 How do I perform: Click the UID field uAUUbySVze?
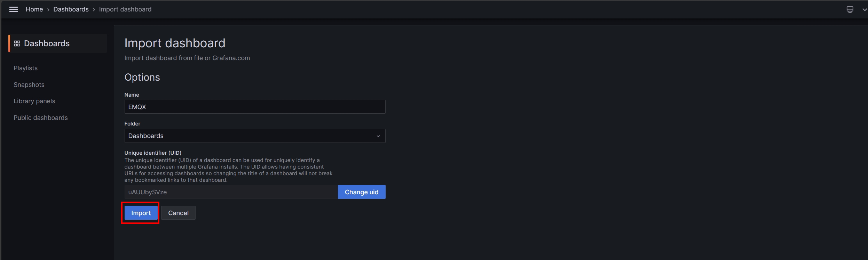pos(231,192)
